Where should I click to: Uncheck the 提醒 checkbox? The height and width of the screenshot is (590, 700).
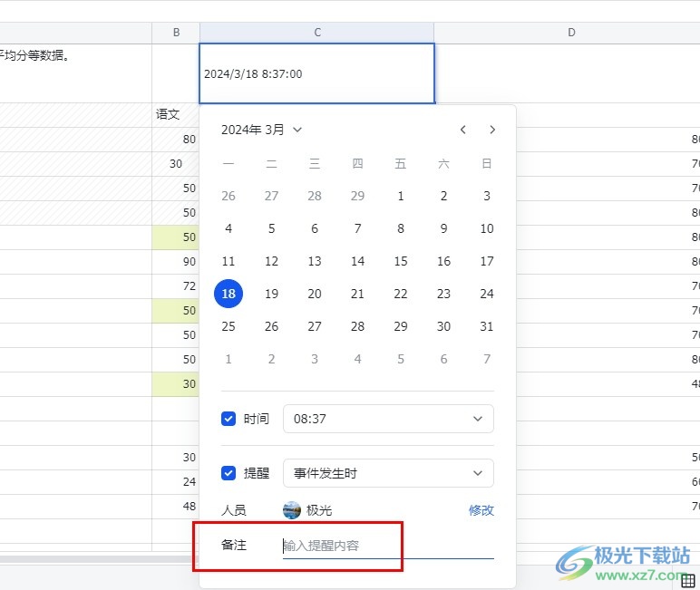pos(228,473)
